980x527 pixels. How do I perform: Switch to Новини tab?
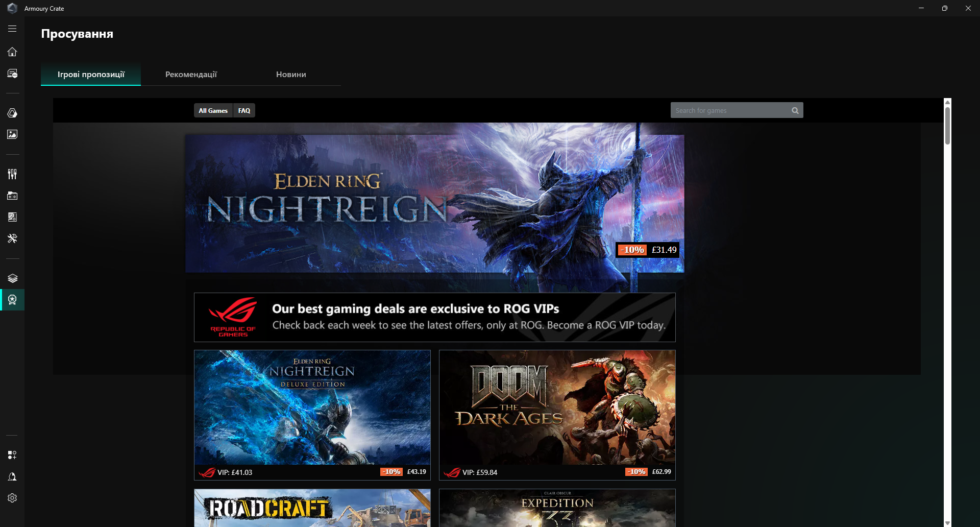tap(291, 75)
